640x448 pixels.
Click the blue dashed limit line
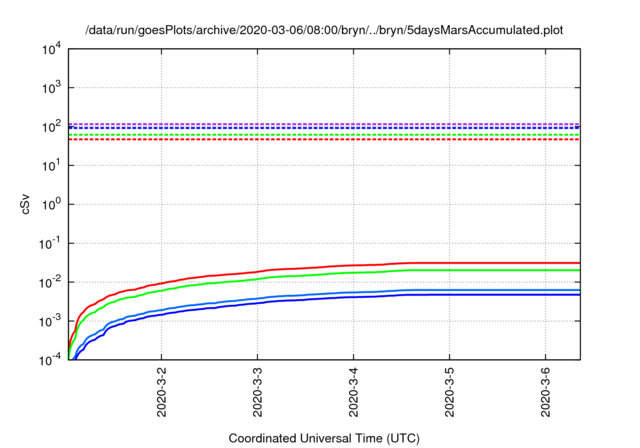coord(324,128)
